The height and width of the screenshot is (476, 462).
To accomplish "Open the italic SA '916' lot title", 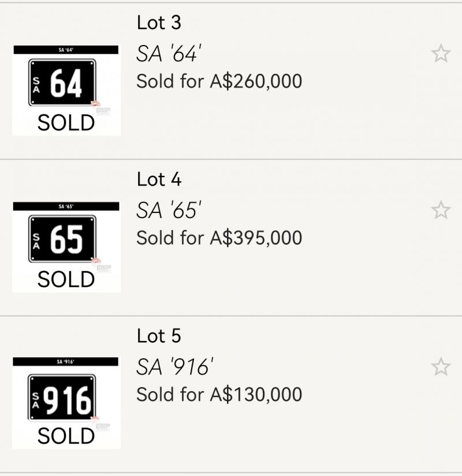I will pyautogui.click(x=175, y=367).
